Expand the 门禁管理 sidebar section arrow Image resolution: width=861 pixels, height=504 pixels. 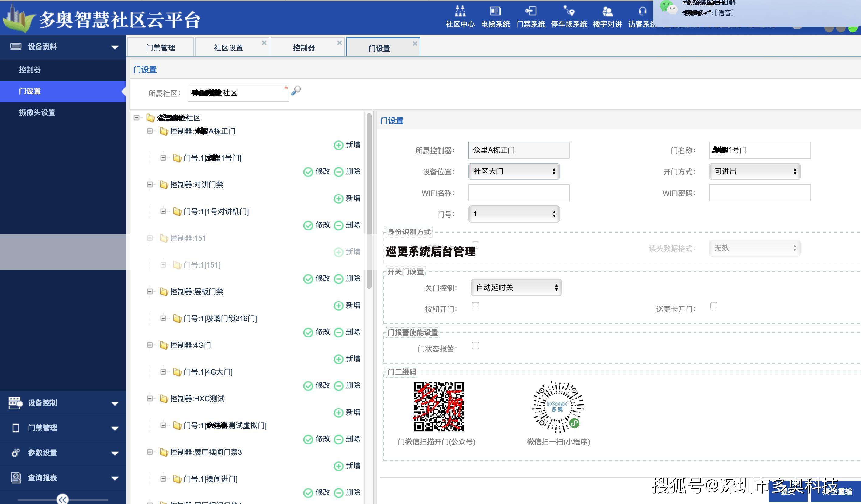115,429
